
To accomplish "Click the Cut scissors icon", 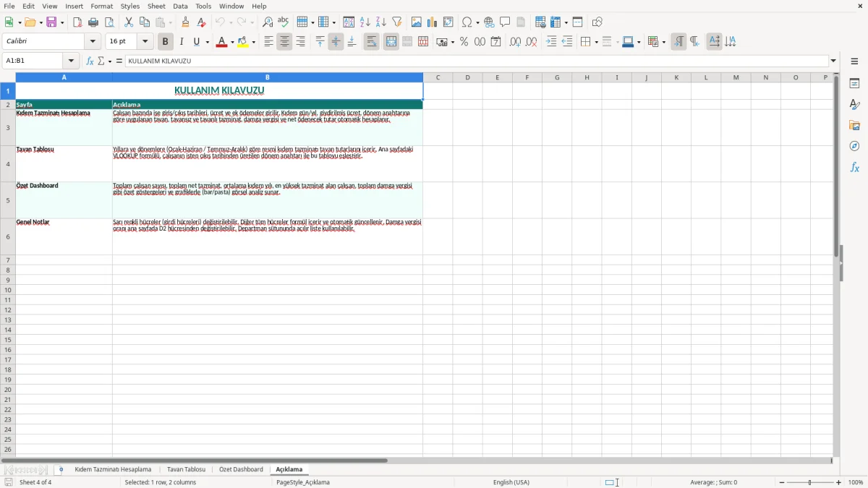I will [x=129, y=22].
